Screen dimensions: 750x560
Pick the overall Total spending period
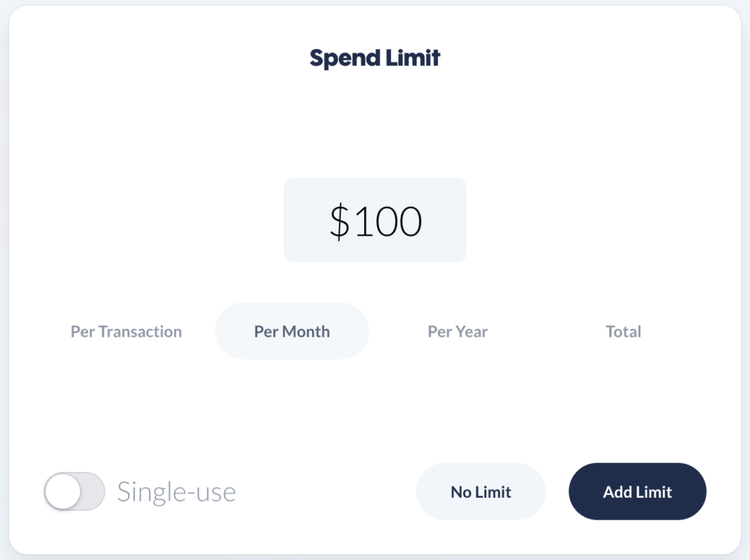(623, 332)
